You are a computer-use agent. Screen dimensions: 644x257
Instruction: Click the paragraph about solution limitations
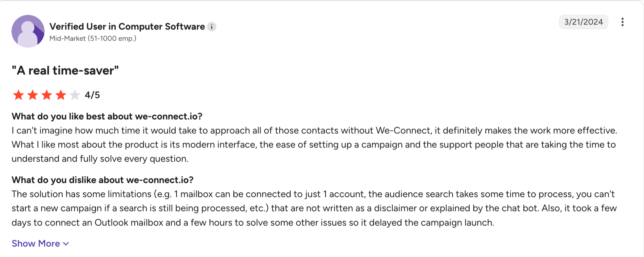(314, 208)
